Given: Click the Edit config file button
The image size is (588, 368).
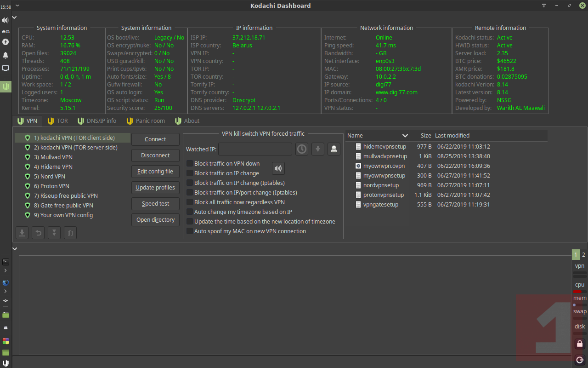Looking at the screenshot, I should (155, 172).
